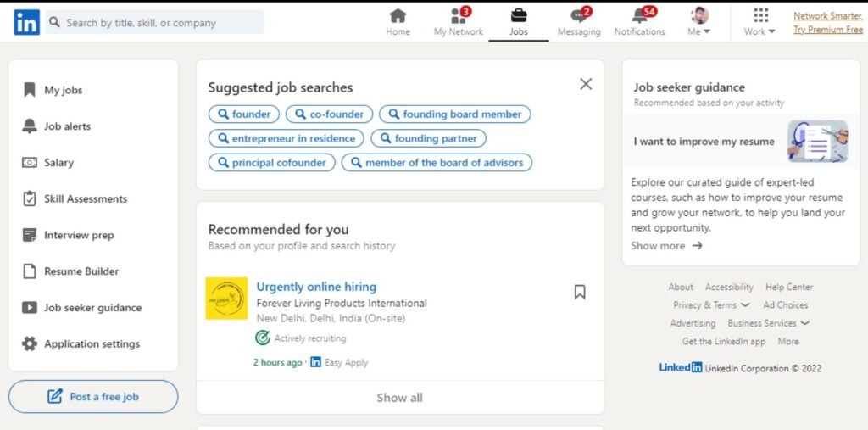
Task: Open the More footer menu
Action: pyautogui.click(x=787, y=341)
